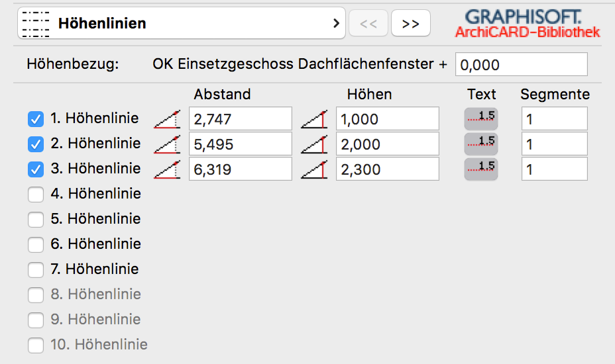Click Höhen field with value 2,300
The width and height of the screenshot is (615, 364).
tap(387, 169)
